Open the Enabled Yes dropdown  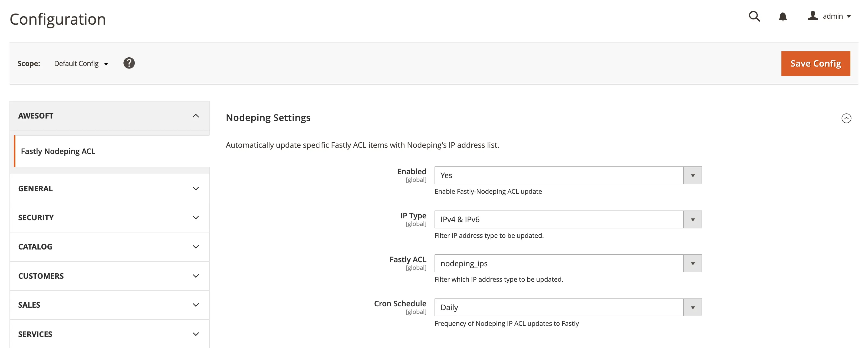click(x=568, y=175)
